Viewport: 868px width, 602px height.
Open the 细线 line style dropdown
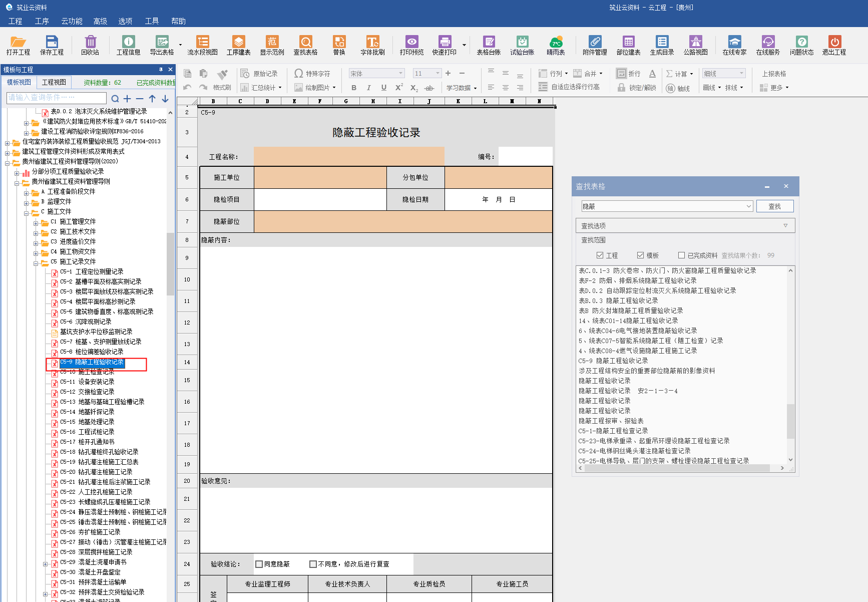[742, 74]
